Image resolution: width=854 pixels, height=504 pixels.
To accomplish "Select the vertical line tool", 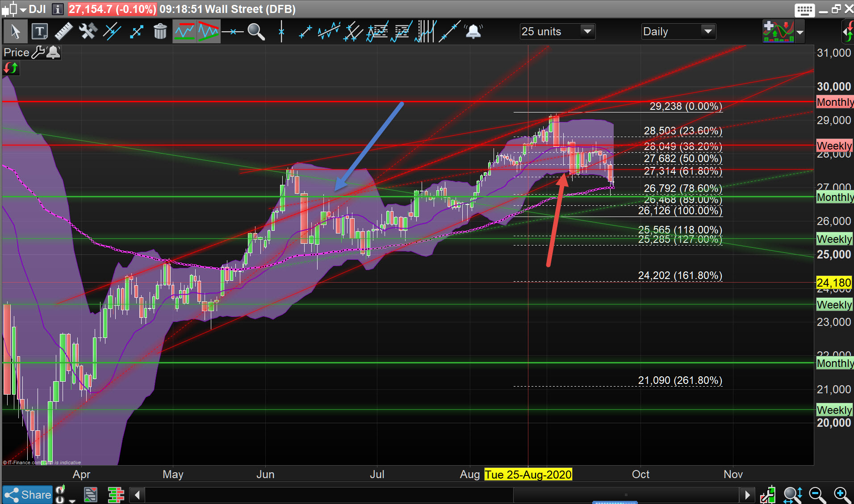I will click(x=281, y=32).
